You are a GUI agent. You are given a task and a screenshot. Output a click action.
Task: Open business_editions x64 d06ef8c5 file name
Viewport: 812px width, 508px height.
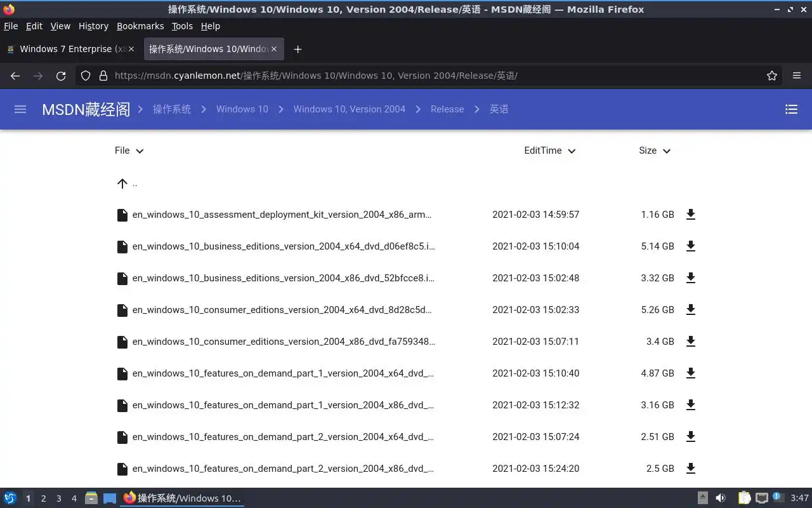(284, 246)
